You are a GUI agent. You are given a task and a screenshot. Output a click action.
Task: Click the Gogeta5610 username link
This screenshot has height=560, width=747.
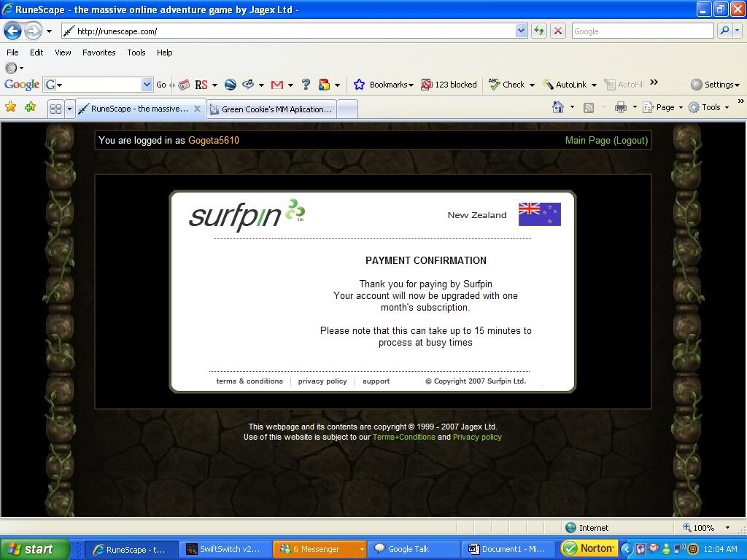tap(214, 141)
